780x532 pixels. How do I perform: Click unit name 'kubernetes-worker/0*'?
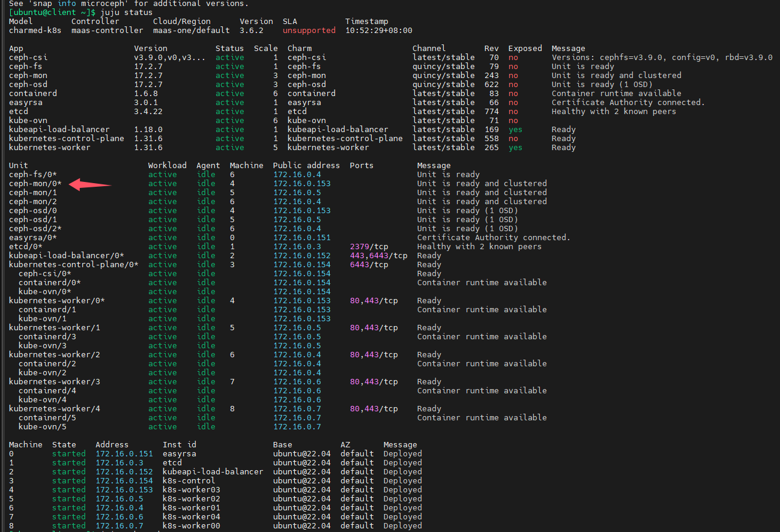tap(57, 301)
